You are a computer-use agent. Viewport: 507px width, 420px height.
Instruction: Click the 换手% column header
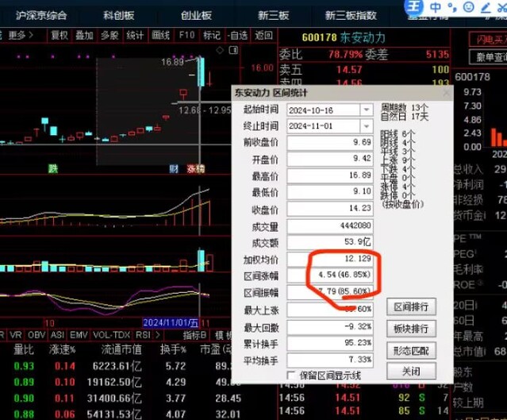(173, 349)
